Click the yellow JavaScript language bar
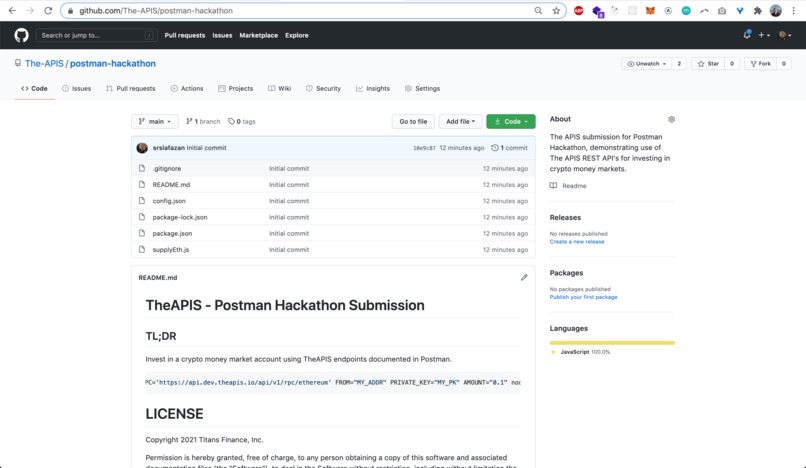This screenshot has width=806, height=468. (x=612, y=343)
